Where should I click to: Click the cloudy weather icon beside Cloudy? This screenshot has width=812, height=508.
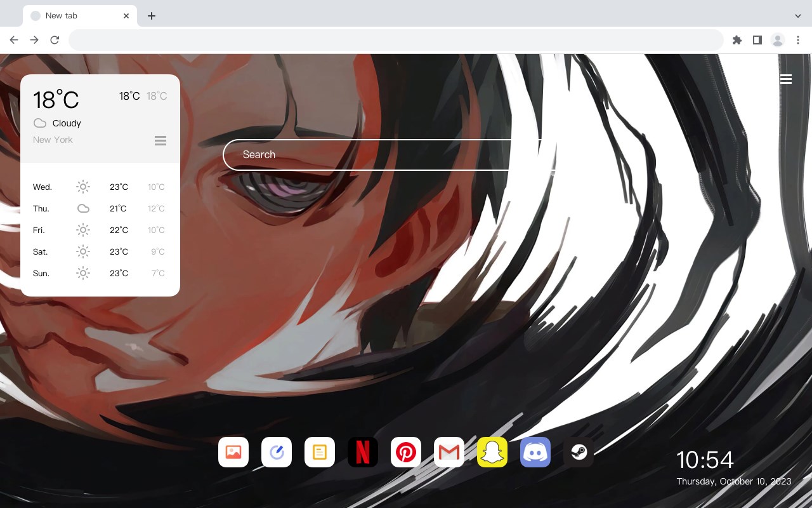point(40,123)
